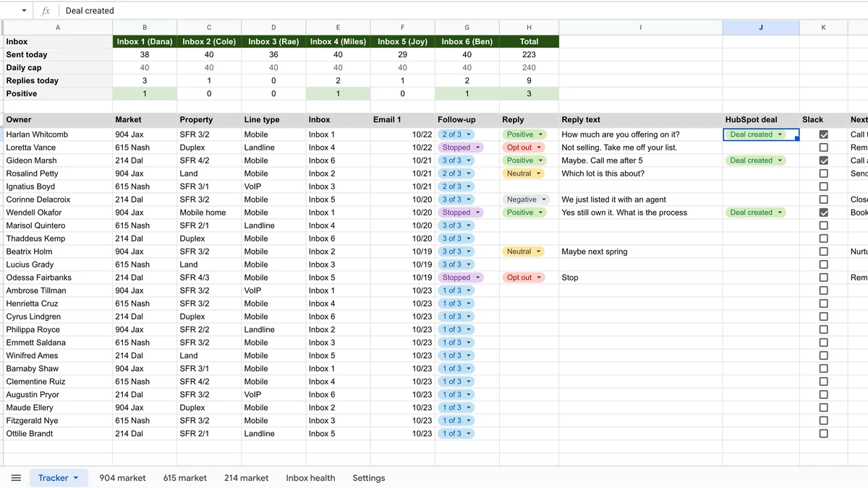This screenshot has width=868, height=488.
Task: Click reply text 'Which lot is this about?'
Action: 603,174
